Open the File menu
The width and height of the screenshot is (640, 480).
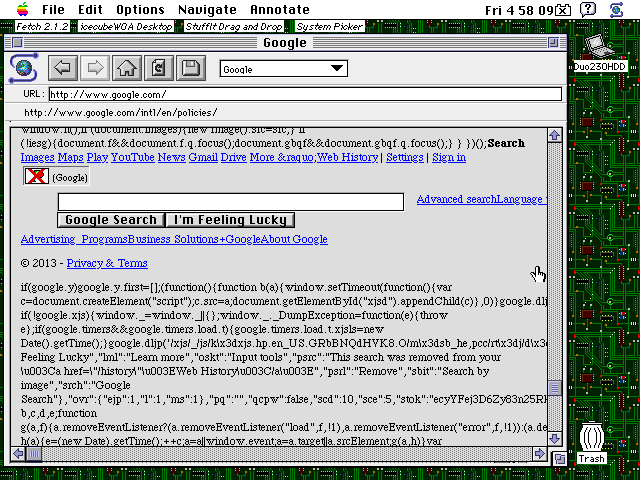53,9
